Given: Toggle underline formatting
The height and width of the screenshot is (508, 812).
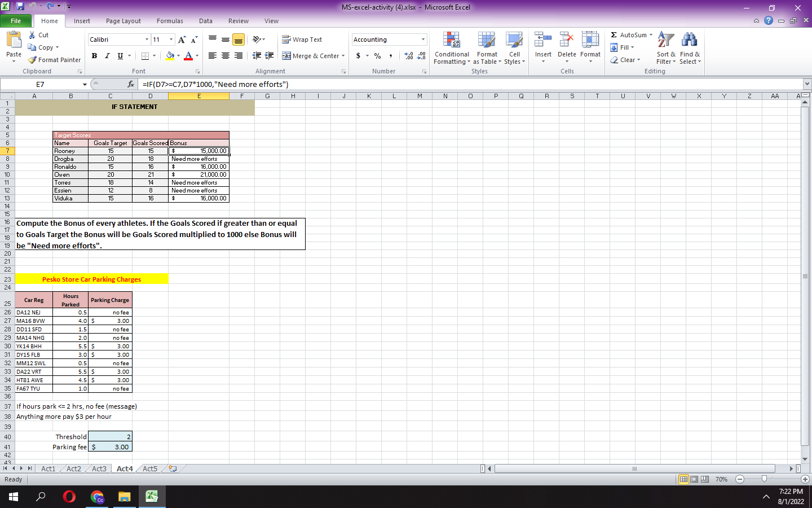Looking at the screenshot, I should click(x=120, y=56).
